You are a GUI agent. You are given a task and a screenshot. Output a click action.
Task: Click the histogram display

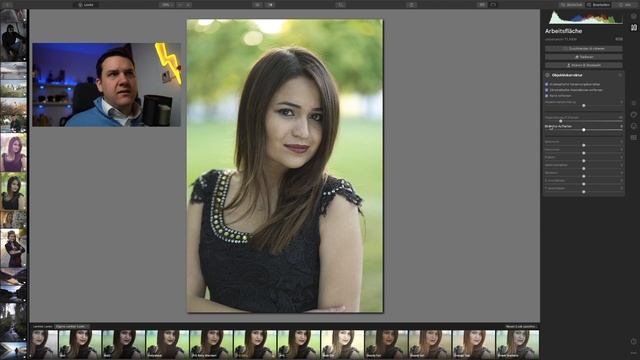[586, 18]
